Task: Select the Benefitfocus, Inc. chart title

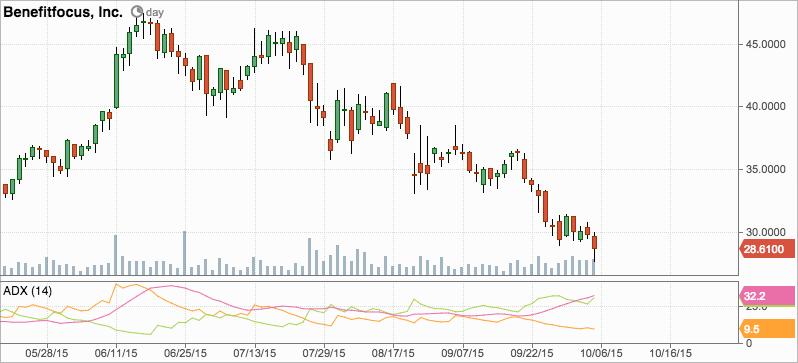Action: (63, 13)
